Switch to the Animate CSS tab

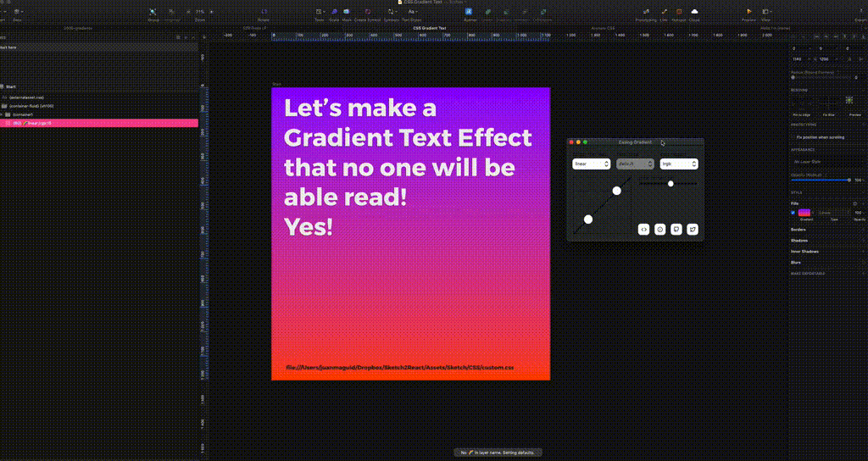coord(604,28)
